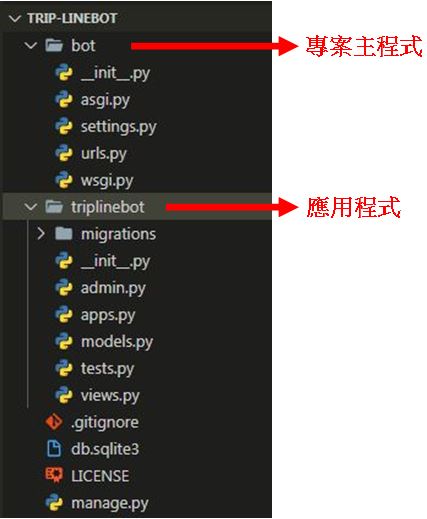Image resolution: width=427 pixels, height=519 pixels.
Task: Open views.py under triplinebot
Action: (110, 396)
